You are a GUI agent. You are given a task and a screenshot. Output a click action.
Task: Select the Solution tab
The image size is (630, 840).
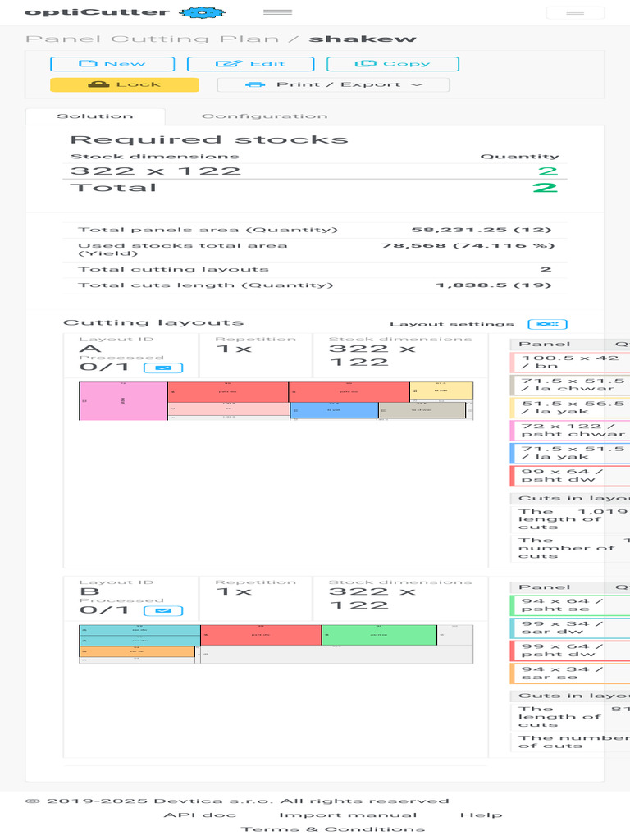[x=95, y=116]
